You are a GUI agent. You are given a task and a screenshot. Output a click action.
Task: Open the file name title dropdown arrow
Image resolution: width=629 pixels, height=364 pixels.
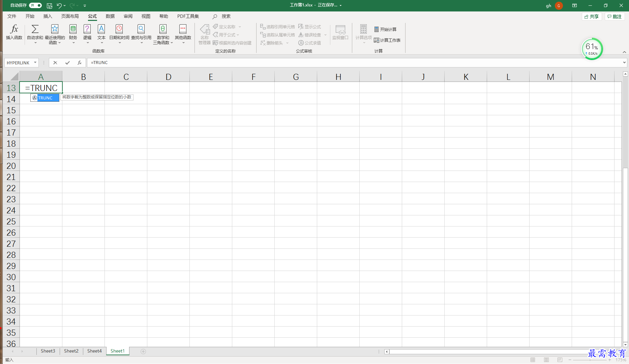(x=340, y=5)
